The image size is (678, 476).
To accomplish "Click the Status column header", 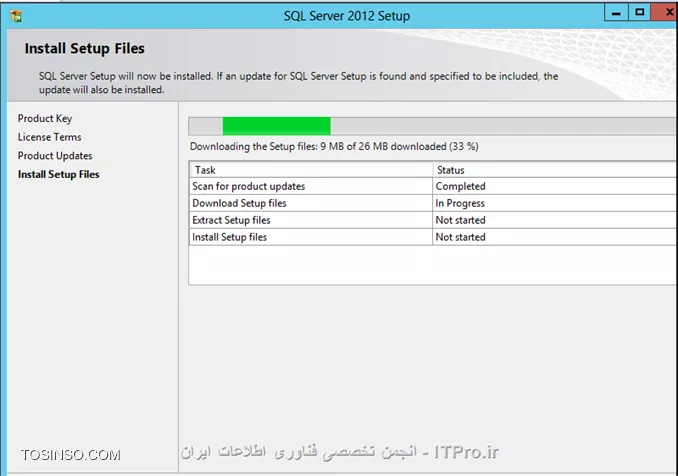I will point(555,170).
